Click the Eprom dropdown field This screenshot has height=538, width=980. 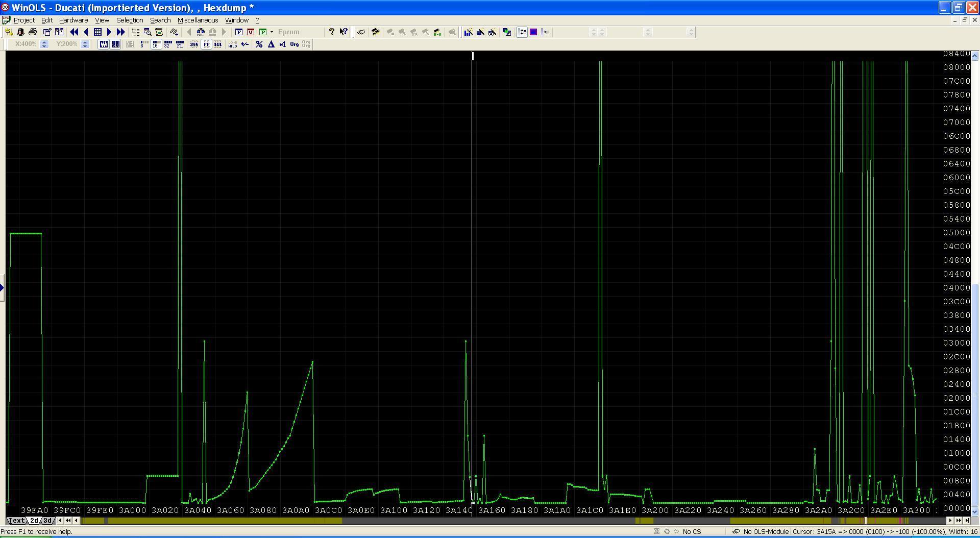click(x=300, y=32)
